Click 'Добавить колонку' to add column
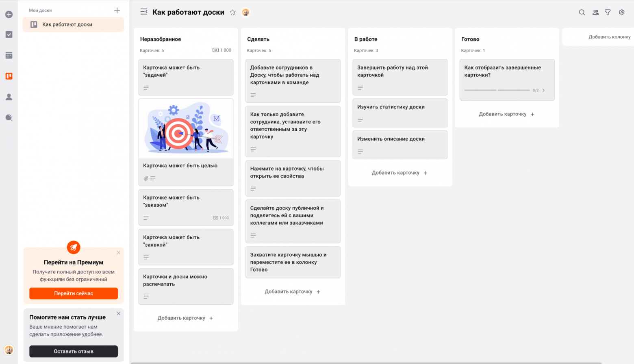 tap(609, 37)
